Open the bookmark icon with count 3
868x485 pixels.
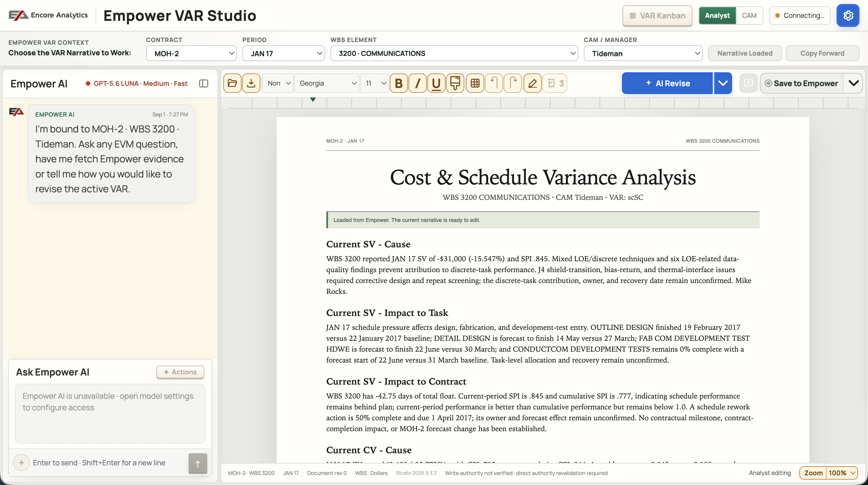coord(555,83)
